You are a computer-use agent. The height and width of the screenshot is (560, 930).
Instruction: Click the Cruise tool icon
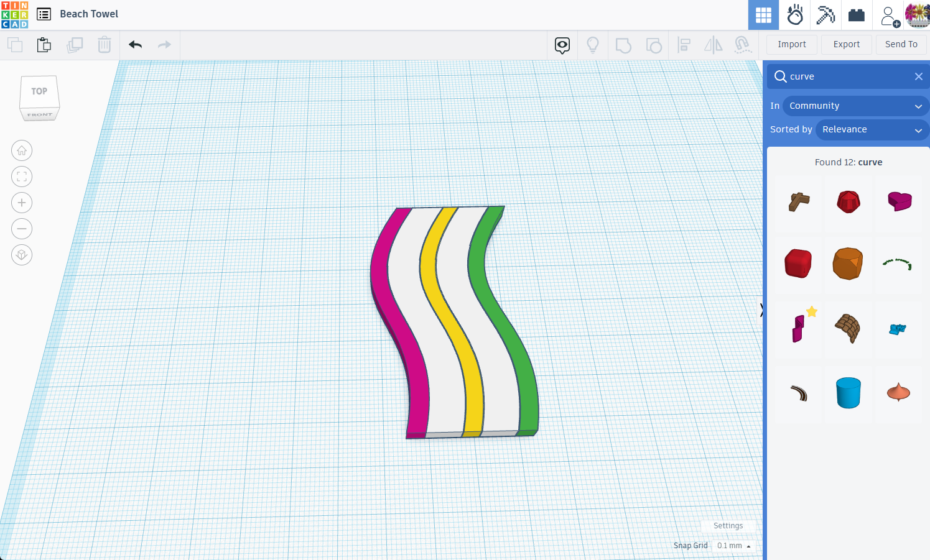tap(743, 45)
